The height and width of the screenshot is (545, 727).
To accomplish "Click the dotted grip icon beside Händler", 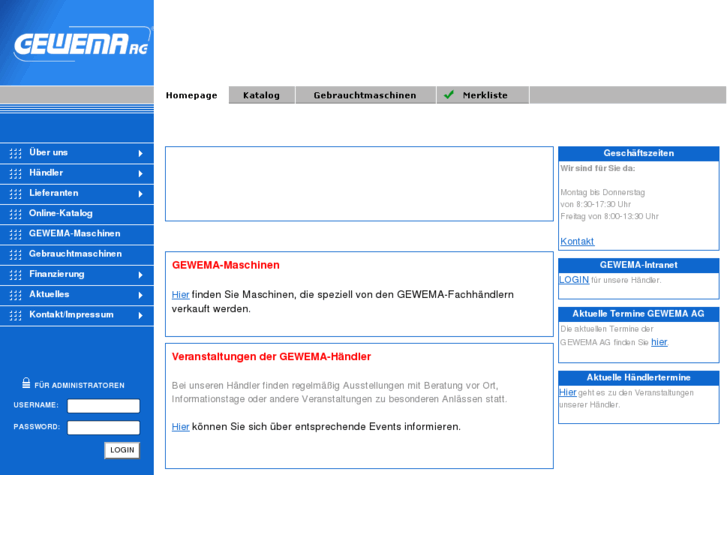I will coord(15,173).
